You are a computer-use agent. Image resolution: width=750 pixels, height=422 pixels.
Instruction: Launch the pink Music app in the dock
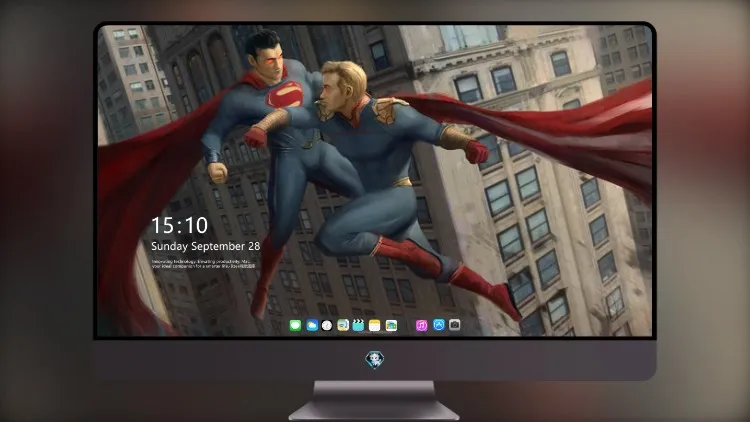tap(421, 326)
